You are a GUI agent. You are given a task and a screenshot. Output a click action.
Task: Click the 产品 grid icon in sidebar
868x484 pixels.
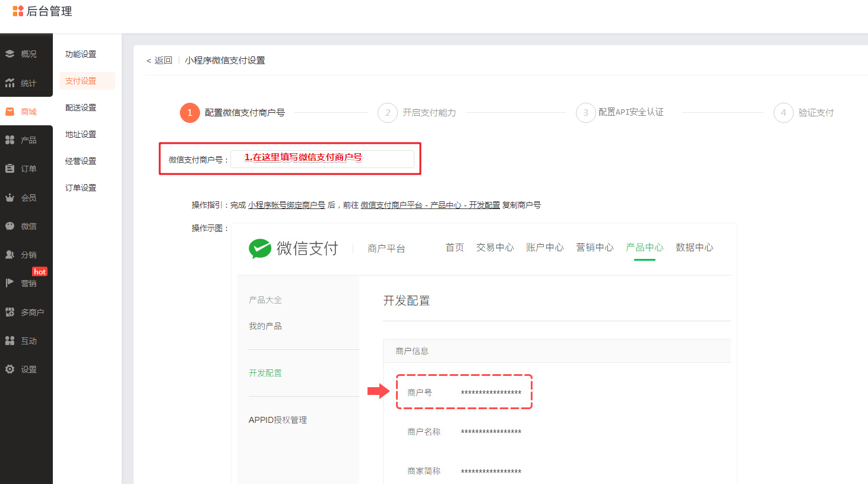(x=9, y=140)
